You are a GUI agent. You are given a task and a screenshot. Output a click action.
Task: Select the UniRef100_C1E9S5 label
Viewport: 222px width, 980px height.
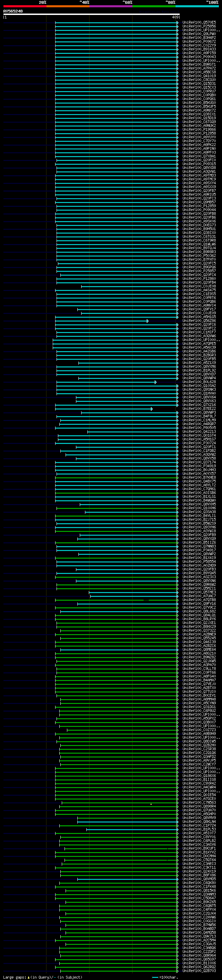point(199,294)
